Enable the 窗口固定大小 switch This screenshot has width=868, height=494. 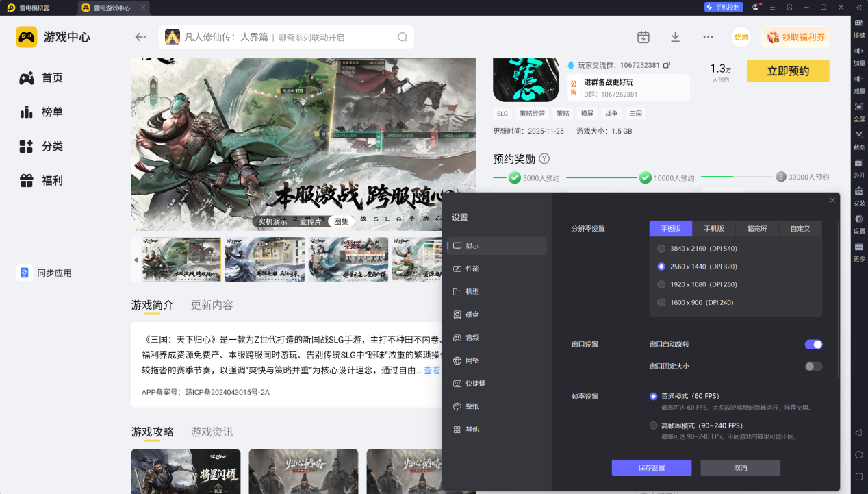[x=813, y=367]
